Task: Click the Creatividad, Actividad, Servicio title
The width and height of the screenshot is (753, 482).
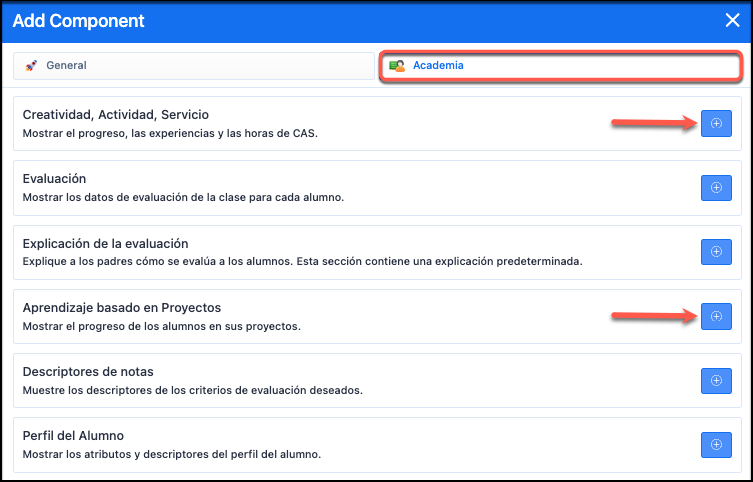Action: point(115,115)
